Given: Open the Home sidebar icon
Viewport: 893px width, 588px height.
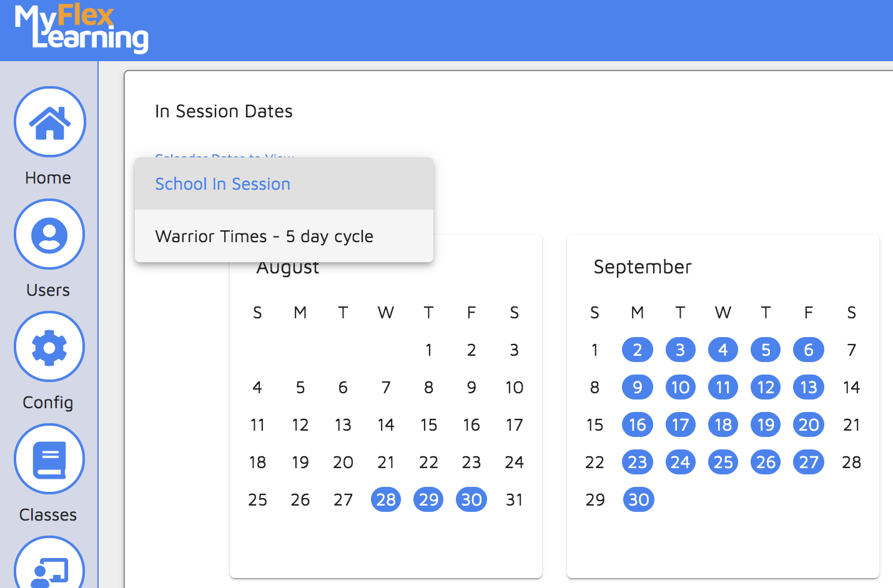Looking at the screenshot, I should click(x=50, y=122).
